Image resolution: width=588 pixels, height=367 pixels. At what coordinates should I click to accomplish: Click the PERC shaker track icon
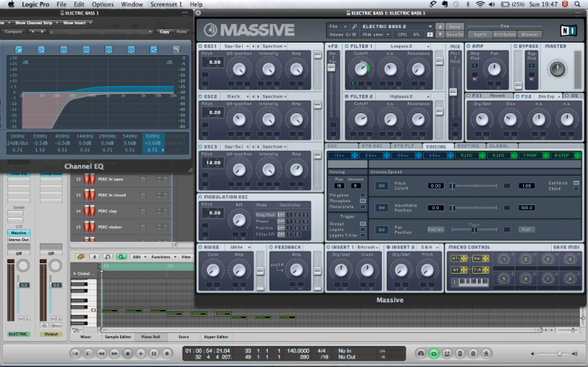pos(89,227)
